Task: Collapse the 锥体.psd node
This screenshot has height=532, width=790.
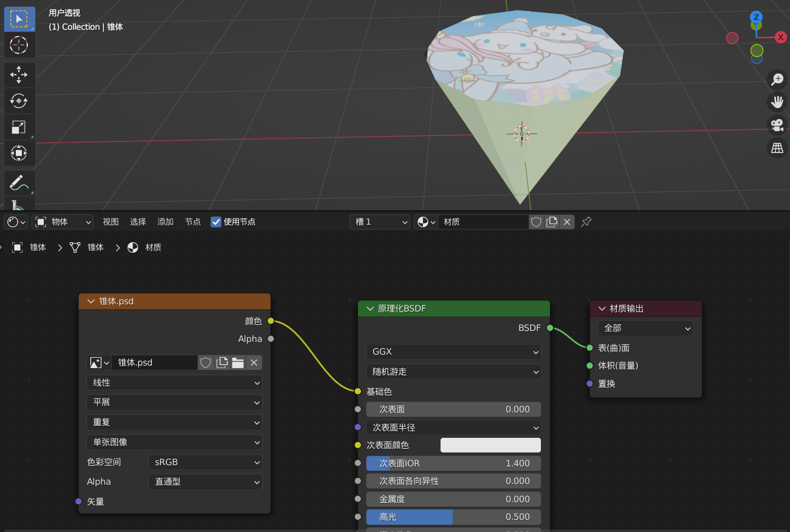Action: [92, 301]
